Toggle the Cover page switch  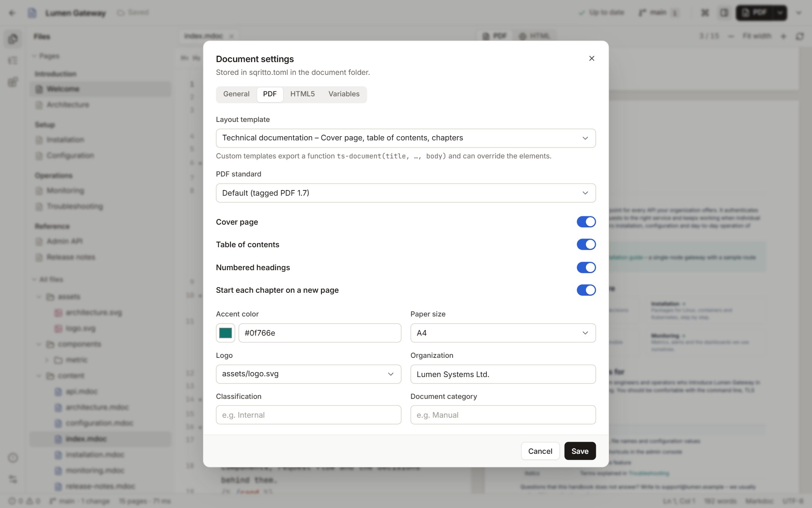[x=586, y=222]
